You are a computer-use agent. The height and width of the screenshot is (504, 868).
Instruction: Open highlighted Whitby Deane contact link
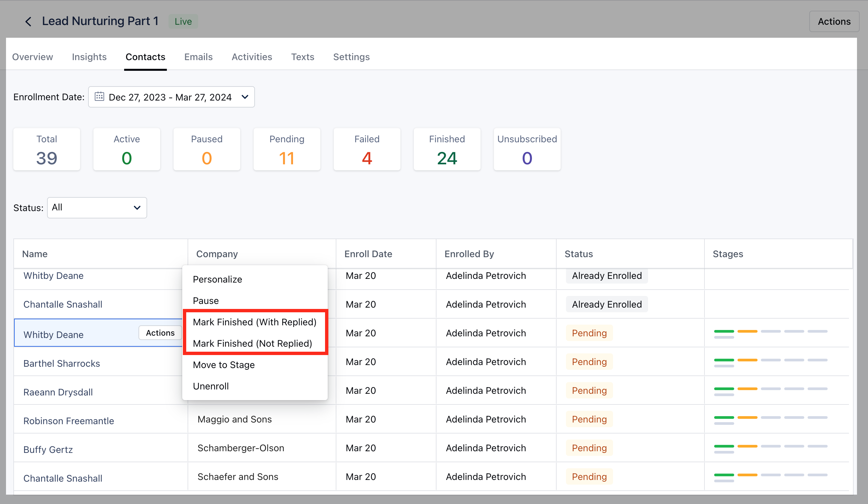click(x=53, y=335)
